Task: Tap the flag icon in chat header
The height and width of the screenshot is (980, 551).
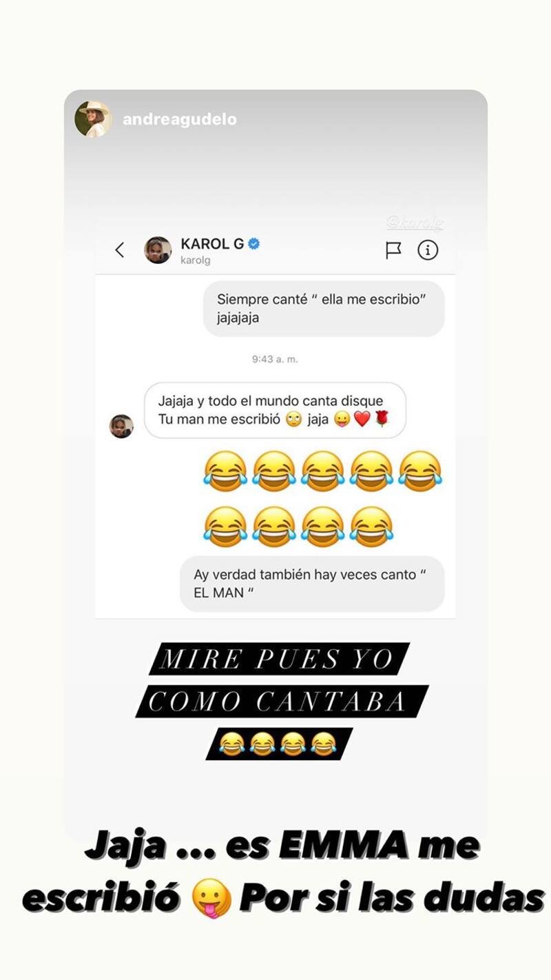Action: [x=393, y=250]
